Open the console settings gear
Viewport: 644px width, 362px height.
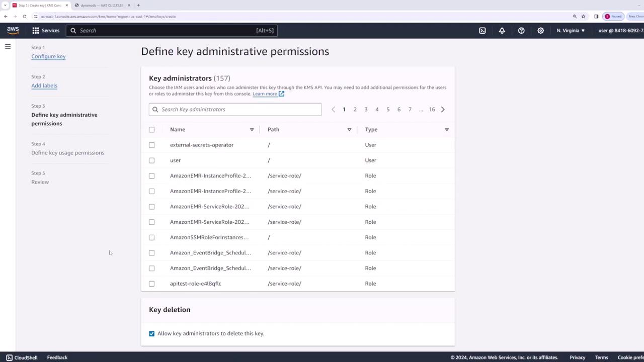point(540,31)
